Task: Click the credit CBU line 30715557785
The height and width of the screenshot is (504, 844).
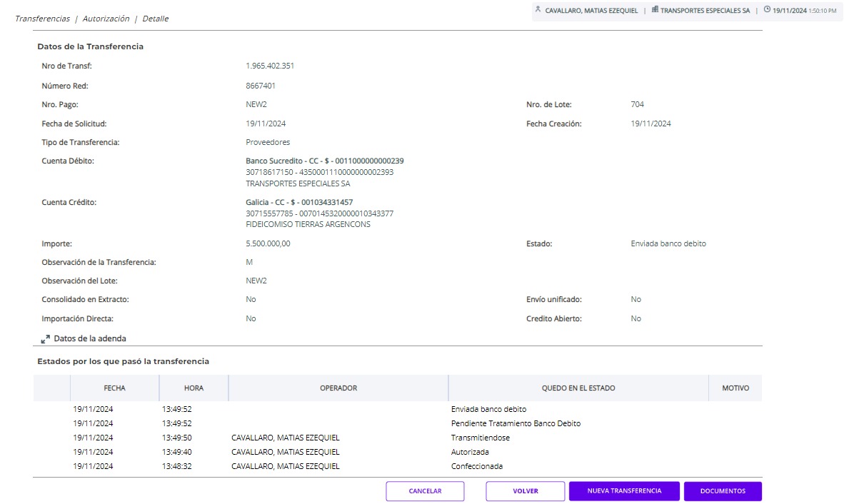Action: click(x=320, y=213)
